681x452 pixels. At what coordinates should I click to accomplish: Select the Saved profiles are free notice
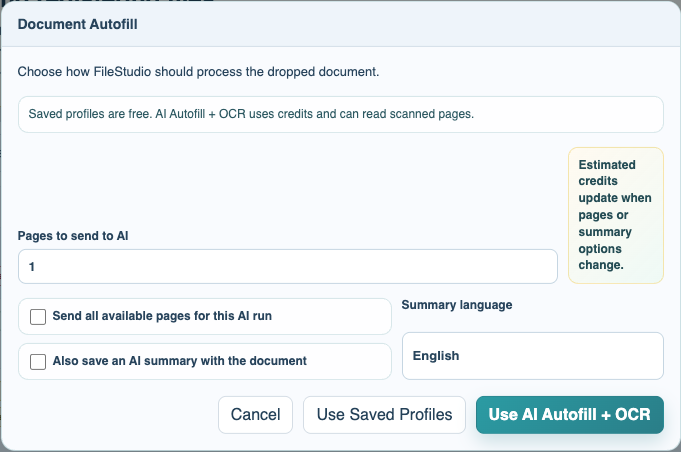click(x=340, y=115)
